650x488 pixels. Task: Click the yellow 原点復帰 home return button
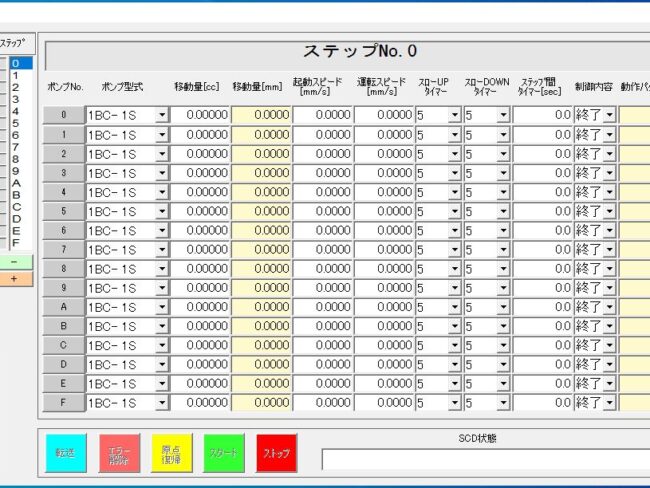(172, 453)
